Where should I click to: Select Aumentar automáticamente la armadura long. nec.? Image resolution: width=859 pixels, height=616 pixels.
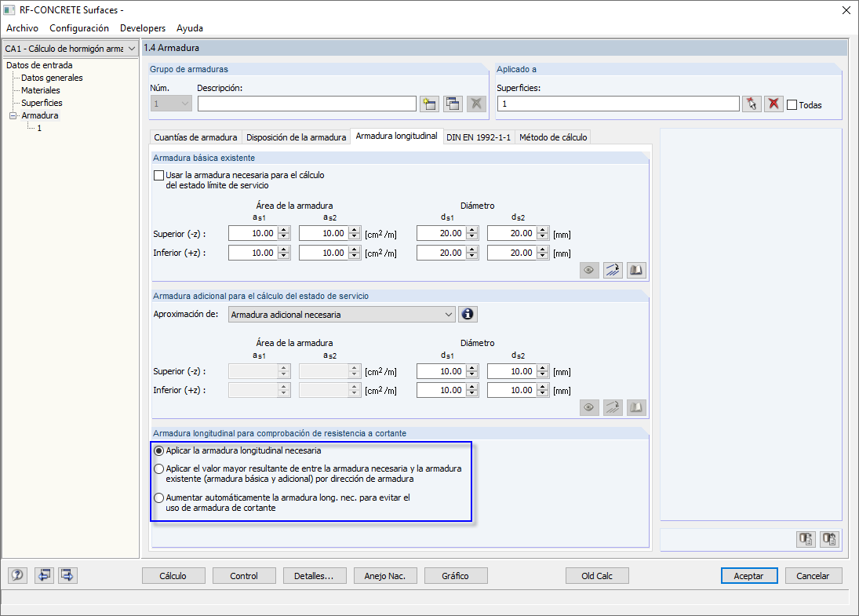pos(159,498)
